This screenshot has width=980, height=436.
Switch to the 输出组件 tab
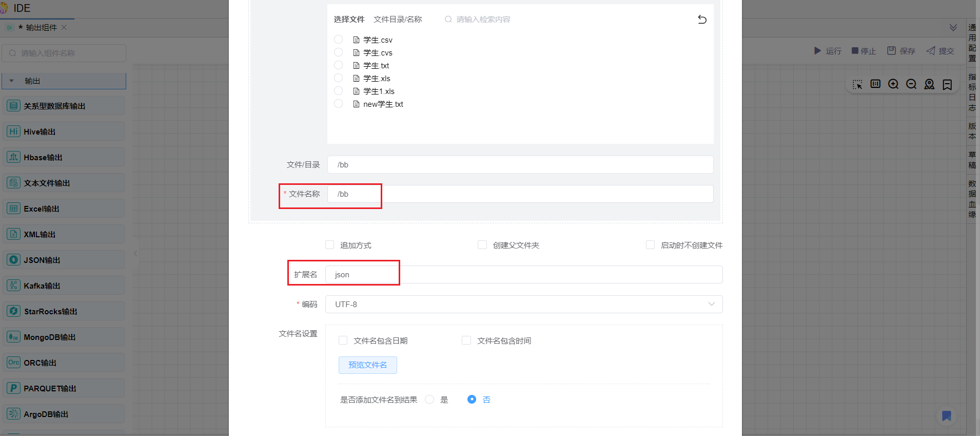point(41,27)
